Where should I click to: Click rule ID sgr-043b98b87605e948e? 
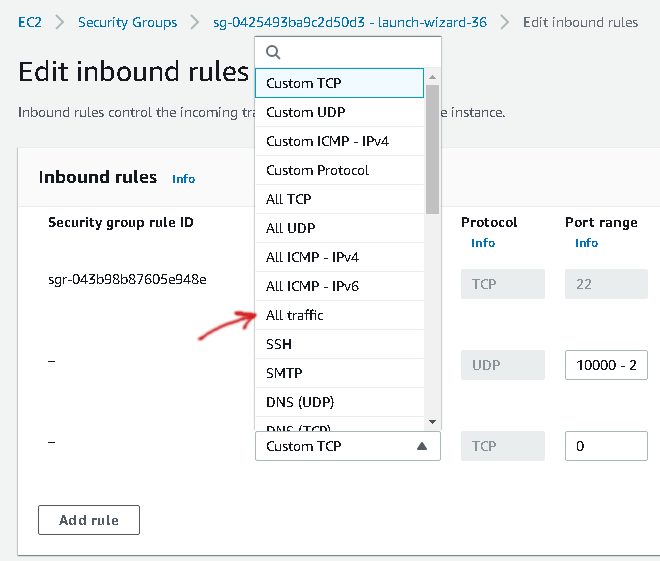(x=127, y=279)
